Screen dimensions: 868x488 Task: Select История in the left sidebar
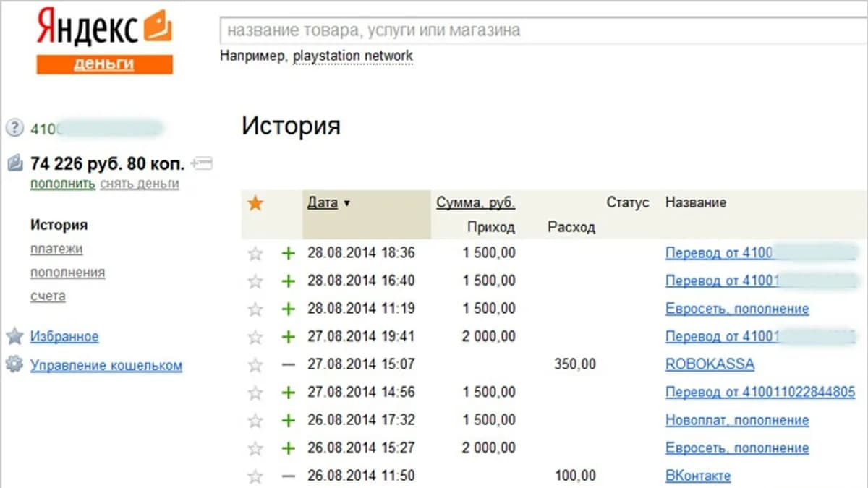[x=59, y=225]
